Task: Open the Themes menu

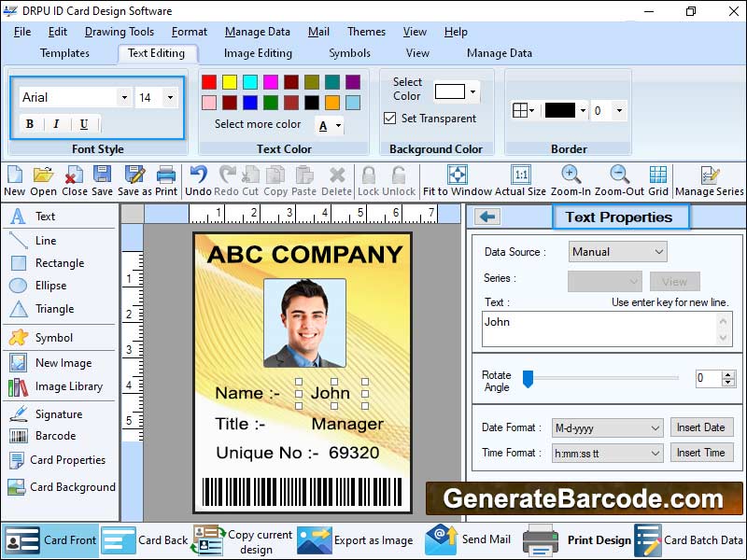Action: pos(365,31)
